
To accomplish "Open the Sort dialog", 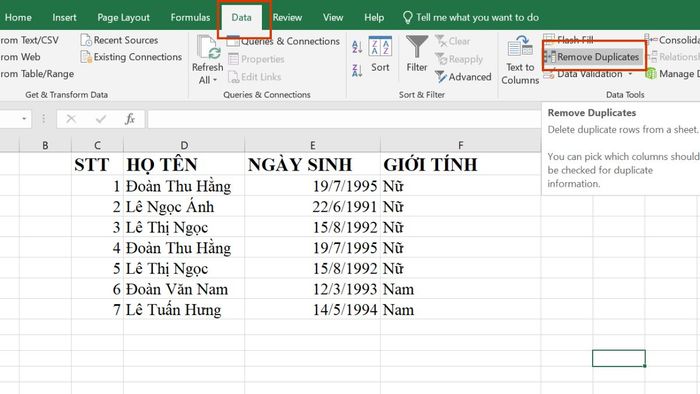I will (380, 54).
